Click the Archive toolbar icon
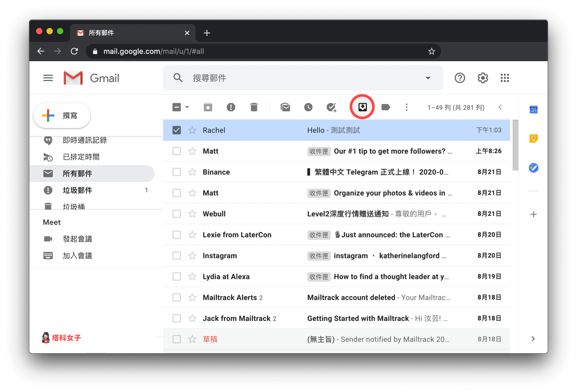577x392 pixels. (x=208, y=107)
